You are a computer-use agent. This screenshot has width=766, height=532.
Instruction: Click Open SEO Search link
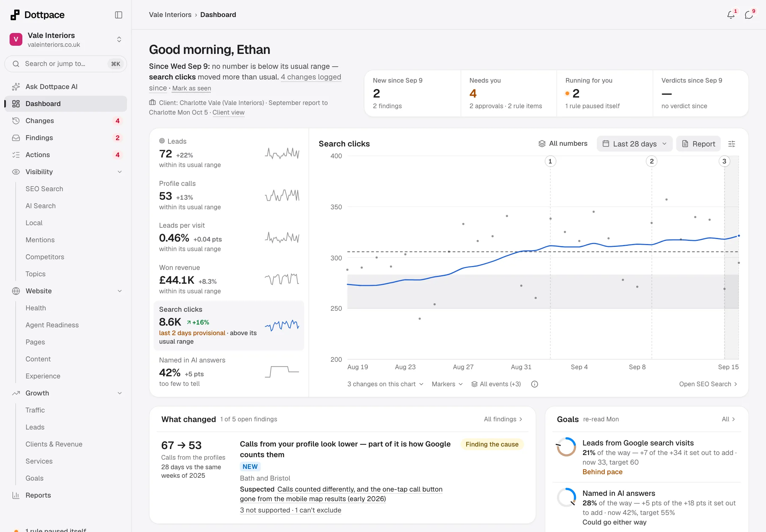click(708, 384)
